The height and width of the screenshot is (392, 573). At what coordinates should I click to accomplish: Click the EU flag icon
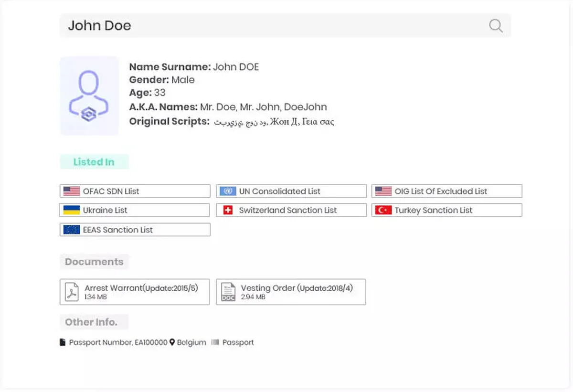pyautogui.click(x=72, y=230)
